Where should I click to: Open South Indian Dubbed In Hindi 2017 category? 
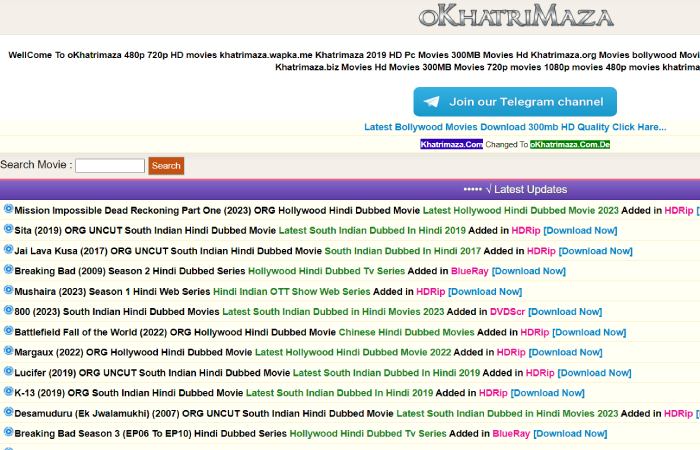(403, 251)
